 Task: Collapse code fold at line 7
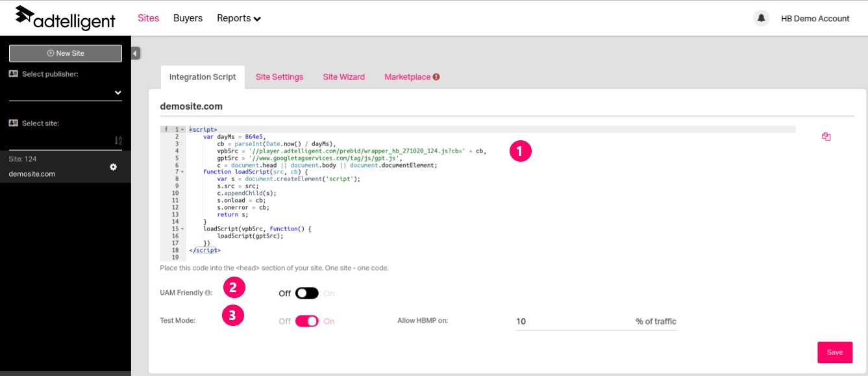(182, 172)
